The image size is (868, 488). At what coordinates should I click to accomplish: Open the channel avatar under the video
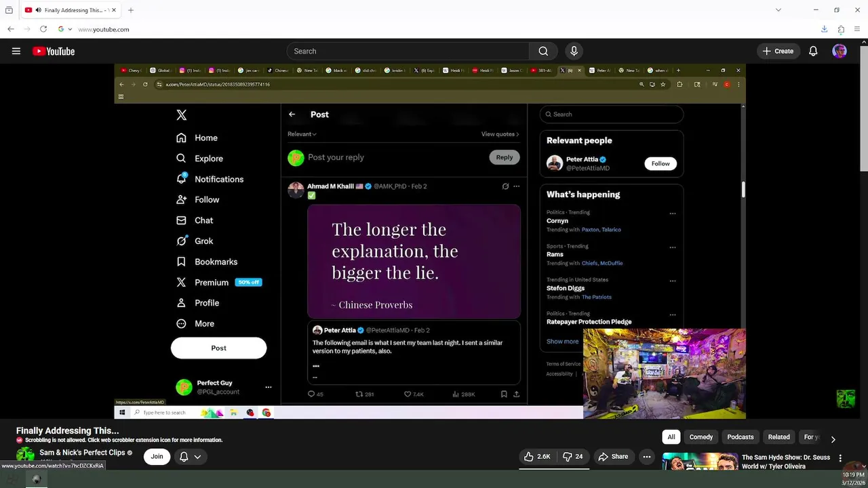pos(25,455)
